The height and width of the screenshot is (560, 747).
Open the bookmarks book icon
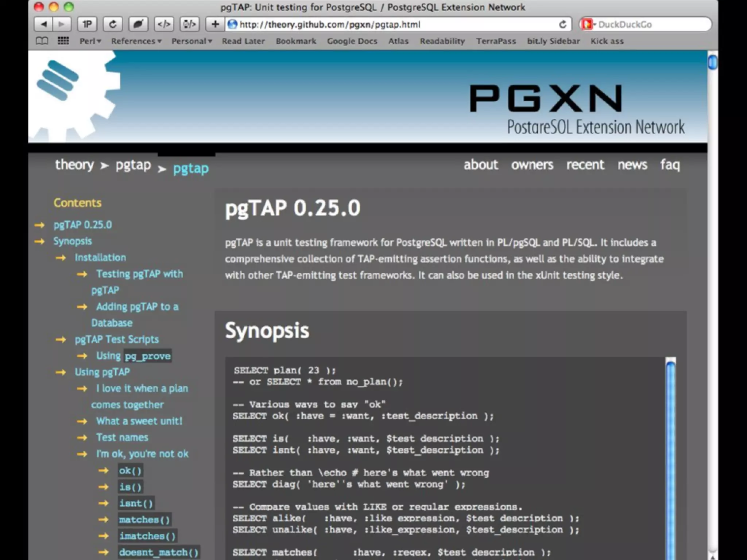pyautogui.click(x=42, y=41)
